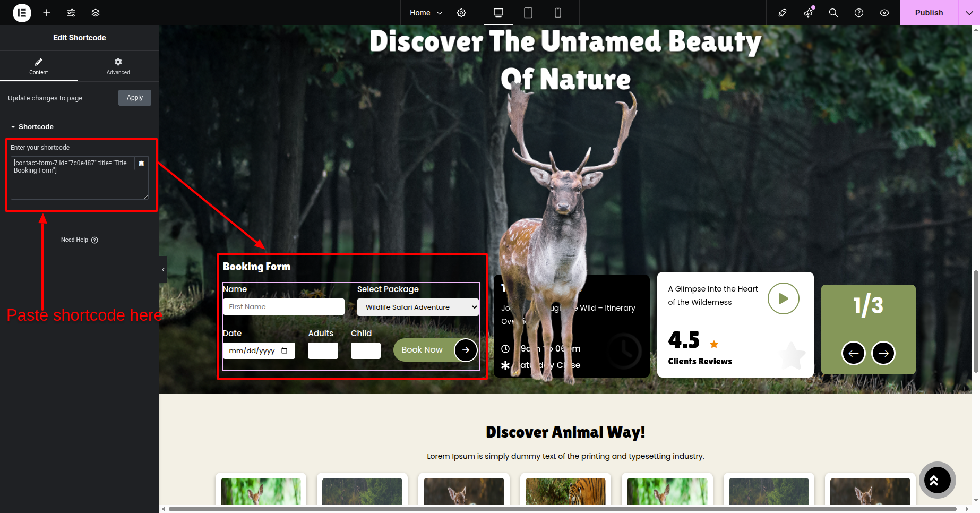Select the Content tab
This screenshot has width=980, height=513.
[x=38, y=66]
